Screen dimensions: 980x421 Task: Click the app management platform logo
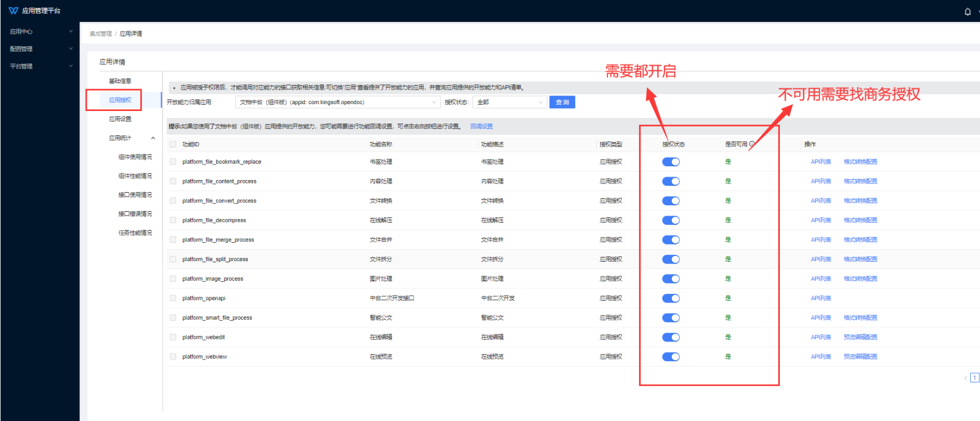13,11
